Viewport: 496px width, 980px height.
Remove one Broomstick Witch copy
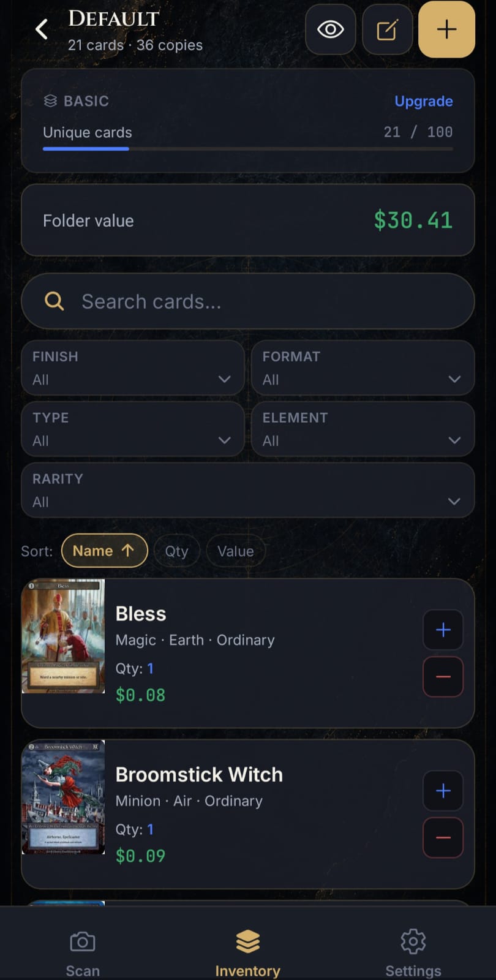[443, 838]
